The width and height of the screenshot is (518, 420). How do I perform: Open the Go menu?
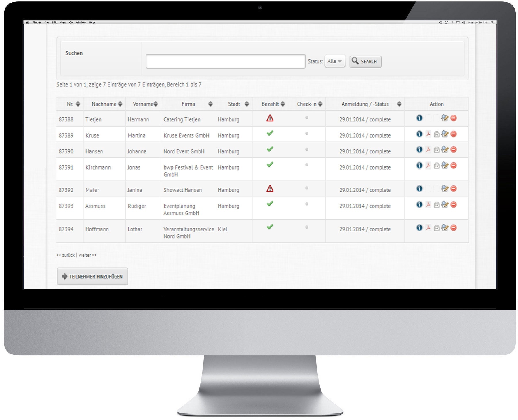pyautogui.click(x=71, y=22)
